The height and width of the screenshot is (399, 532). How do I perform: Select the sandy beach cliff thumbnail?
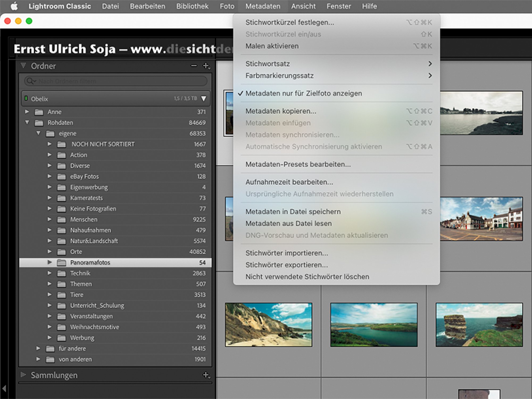click(x=269, y=325)
